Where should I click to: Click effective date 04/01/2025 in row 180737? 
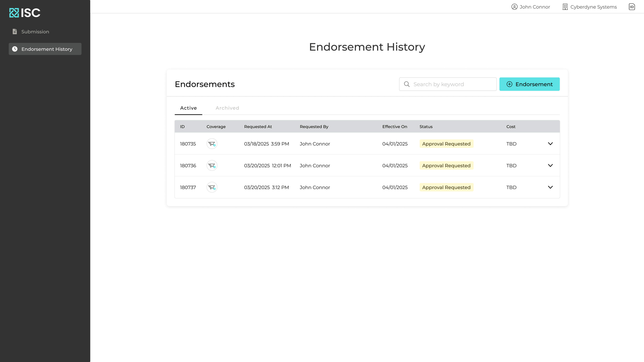click(x=395, y=187)
